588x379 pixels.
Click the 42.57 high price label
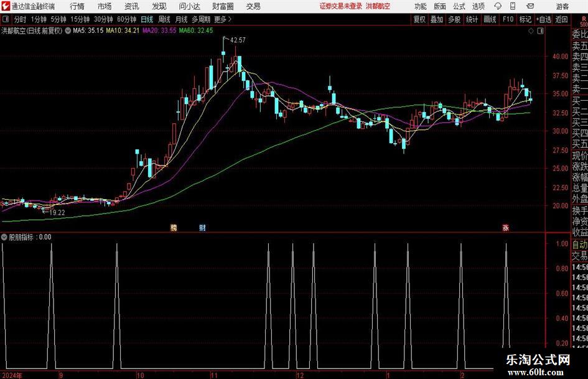click(238, 40)
